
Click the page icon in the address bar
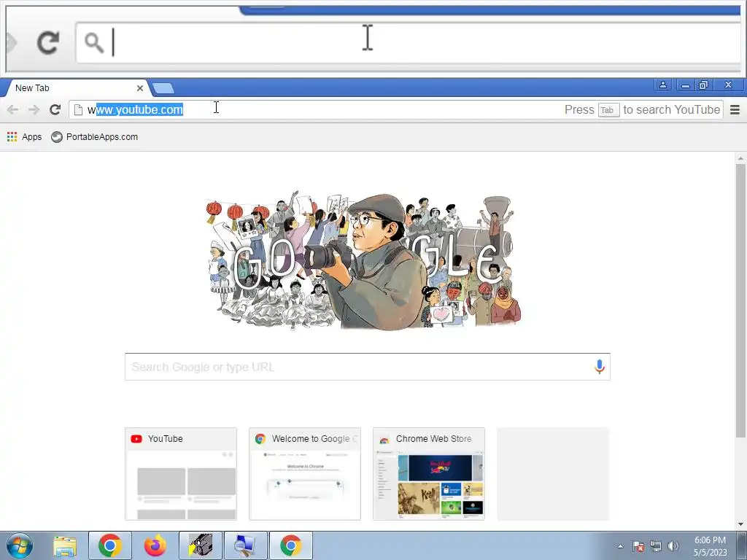point(78,110)
